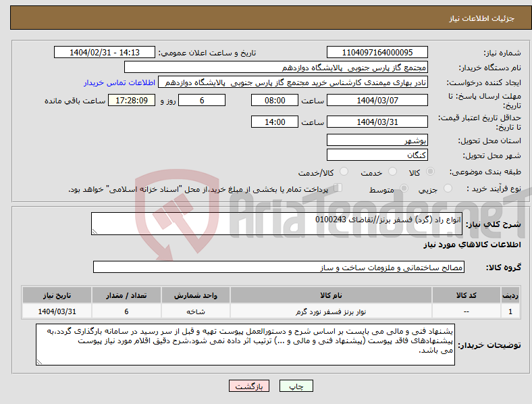532x404 pixels.
Task: Click the need date cell 1404/03/31 in table
Action: tap(57, 311)
